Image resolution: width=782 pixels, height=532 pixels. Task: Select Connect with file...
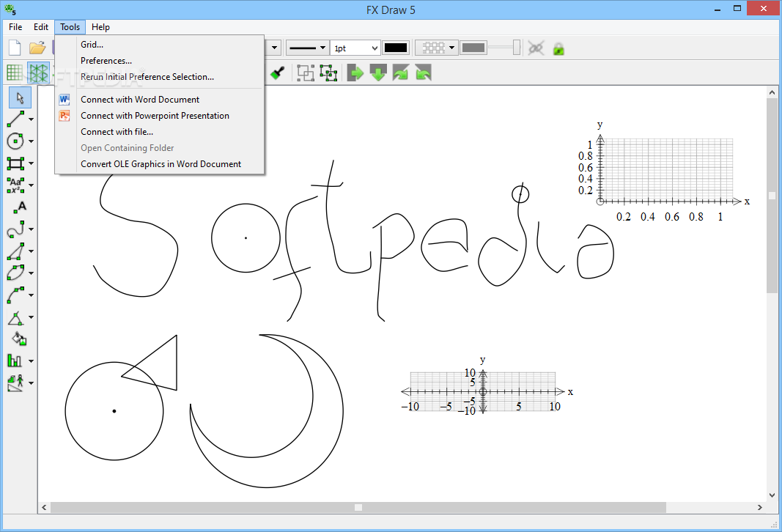click(160, 132)
